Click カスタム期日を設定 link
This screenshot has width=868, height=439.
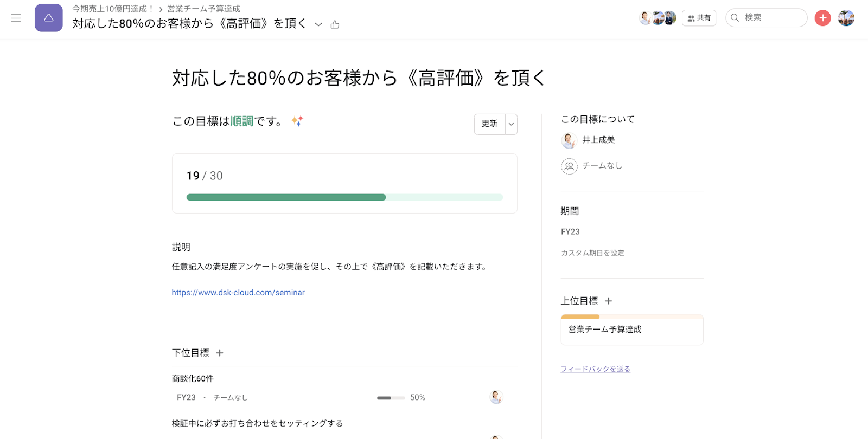point(592,253)
